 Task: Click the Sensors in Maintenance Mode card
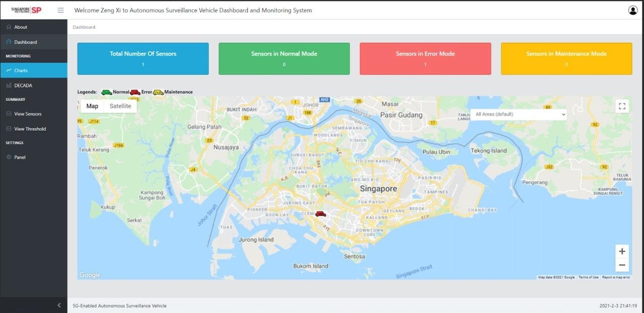click(566, 59)
